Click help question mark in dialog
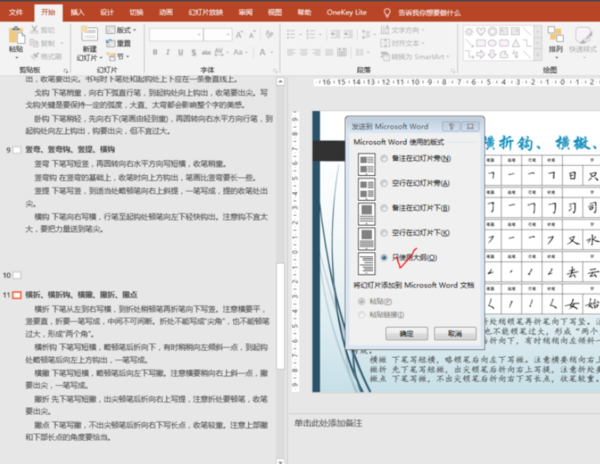600x464 pixels. (451, 126)
